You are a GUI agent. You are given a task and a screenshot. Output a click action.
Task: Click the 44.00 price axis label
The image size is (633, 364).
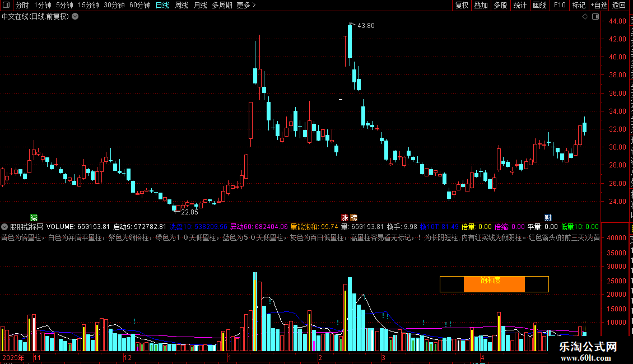tap(618, 21)
